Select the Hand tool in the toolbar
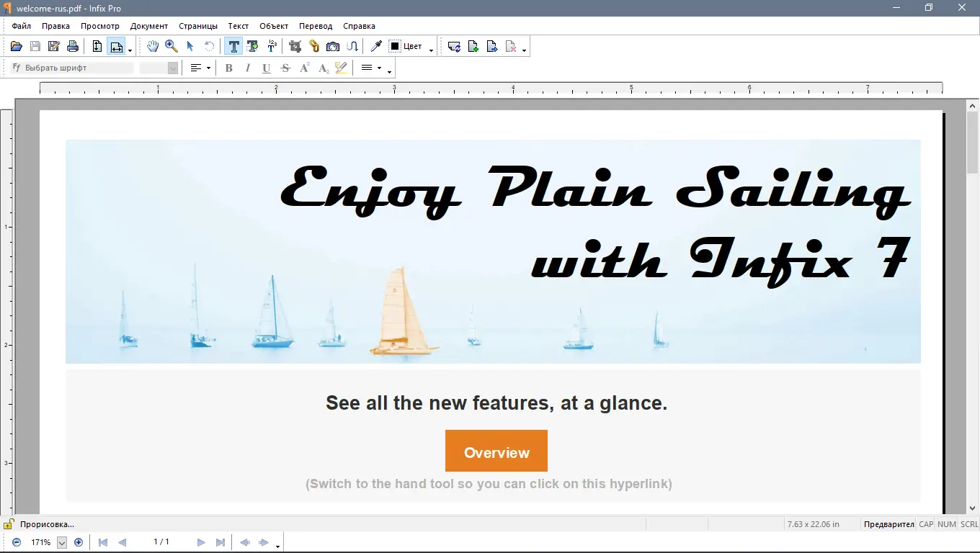Viewport: 980px width, 553px height. [x=152, y=46]
